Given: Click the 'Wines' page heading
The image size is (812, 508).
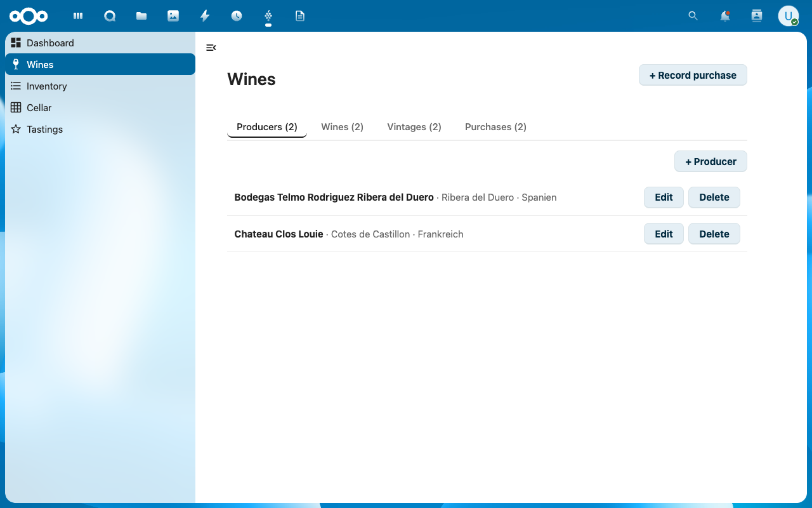Looking at the screenshot, I should [251, 79].
